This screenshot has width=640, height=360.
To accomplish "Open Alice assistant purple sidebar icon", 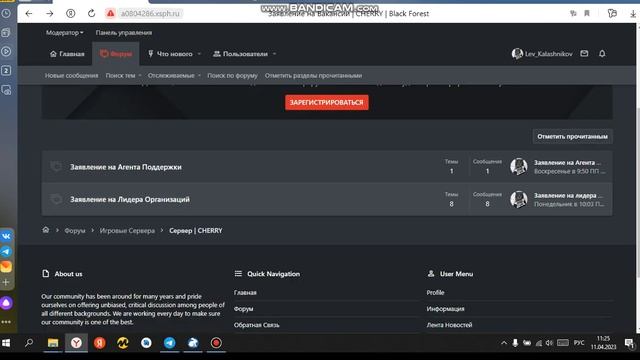I will click(x=6, y=303).
